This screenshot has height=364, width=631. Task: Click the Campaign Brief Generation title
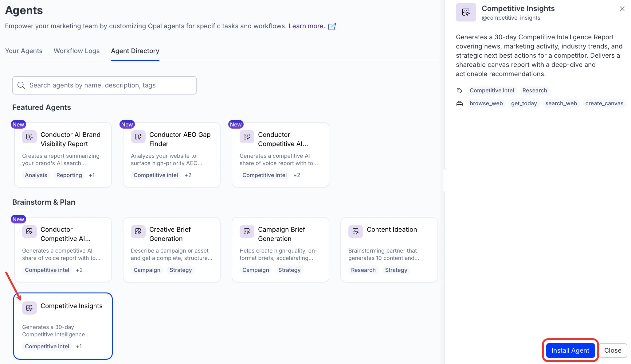(281, 234)
